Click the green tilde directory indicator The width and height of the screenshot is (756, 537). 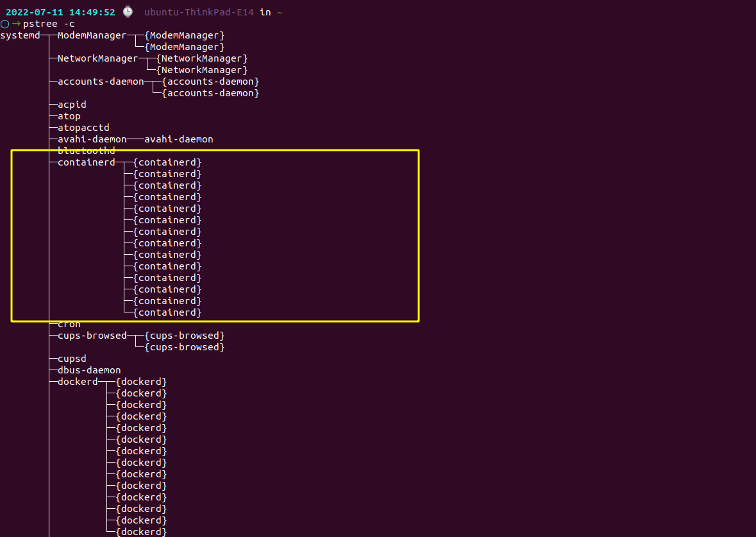pos(280,12)
